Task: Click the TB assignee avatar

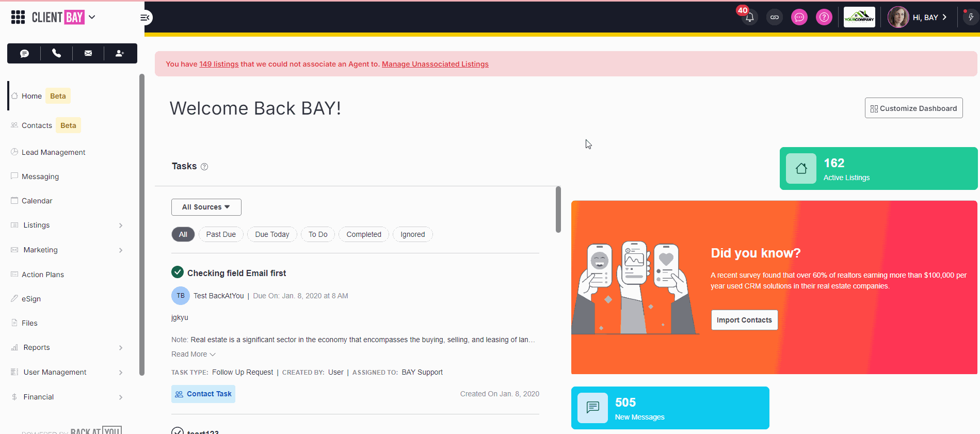Action: 180,296
